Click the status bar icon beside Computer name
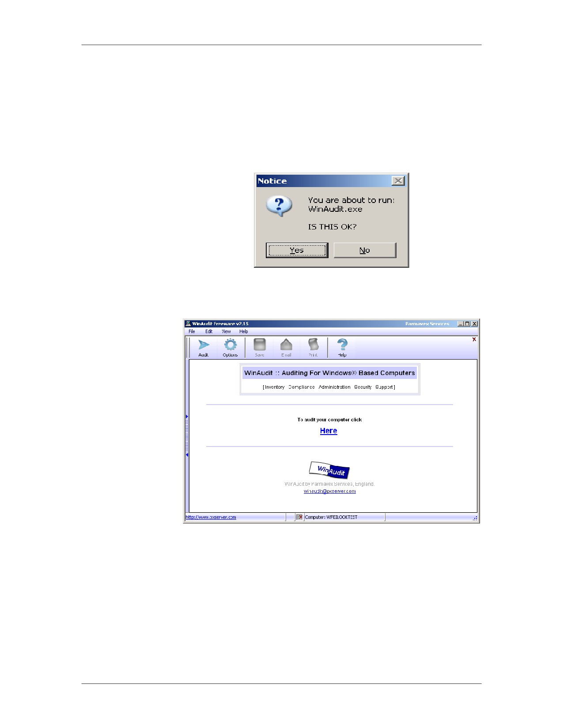The height and width of the screenshot is (728, 563). (x=299, y=517)
